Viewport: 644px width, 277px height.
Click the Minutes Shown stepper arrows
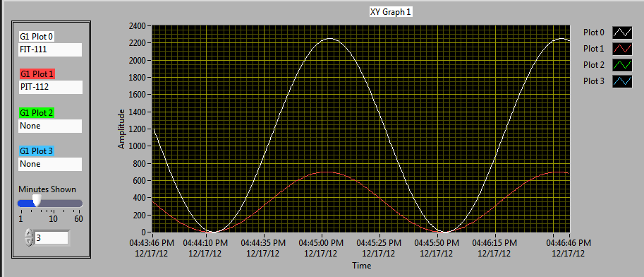[29, 238]
